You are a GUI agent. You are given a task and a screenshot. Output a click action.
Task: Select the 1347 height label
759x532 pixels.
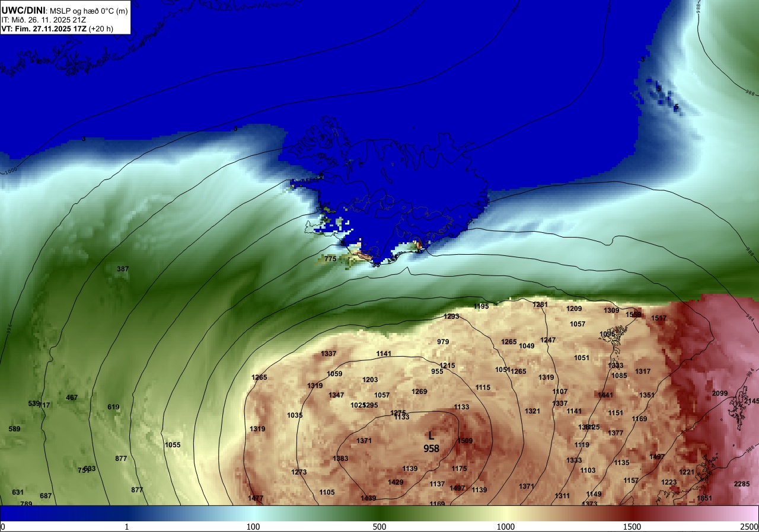[336, 395]
